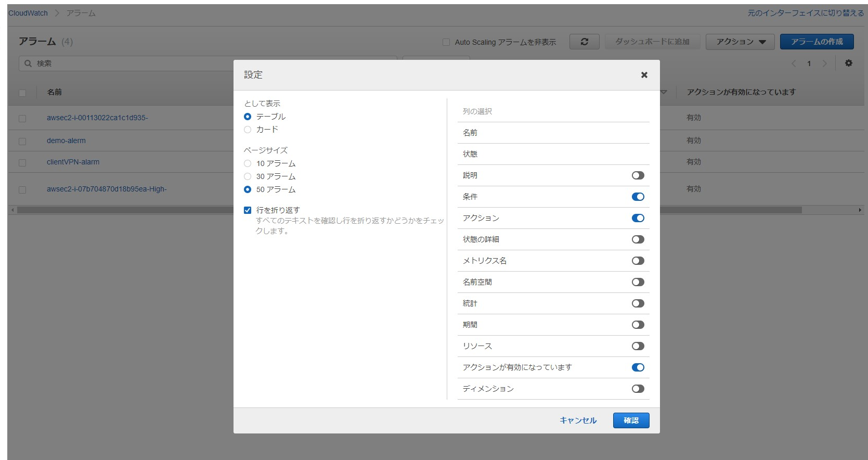This screenshot has width=868, height=460.
Task: Navigate to CloudWatch breadcrumb link
Action: tap(28, 13)
